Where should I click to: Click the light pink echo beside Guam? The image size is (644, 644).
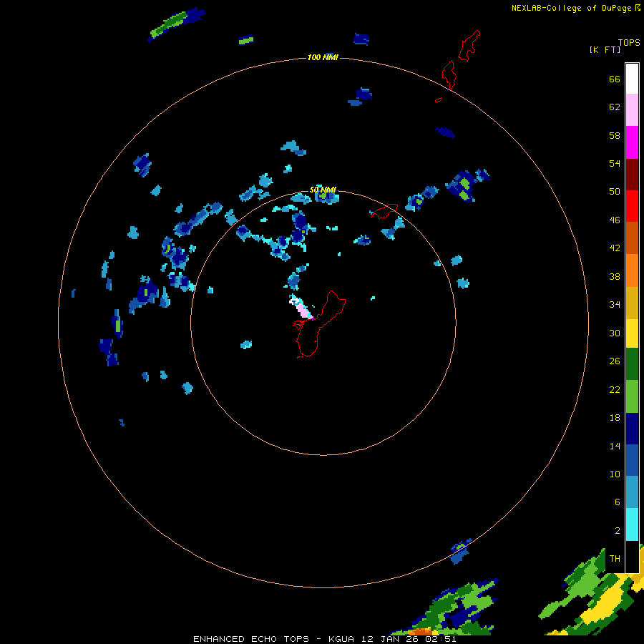pyautogui.click(x=303, y=310)
